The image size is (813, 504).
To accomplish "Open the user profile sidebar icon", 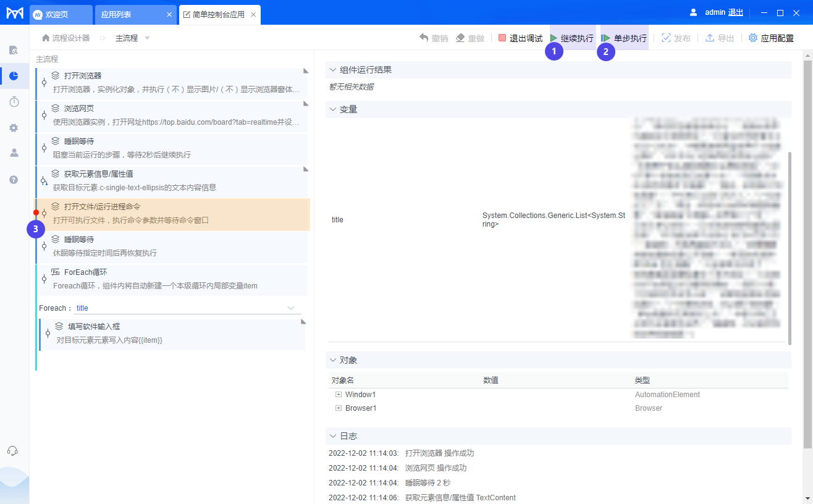I will [14, 153].
